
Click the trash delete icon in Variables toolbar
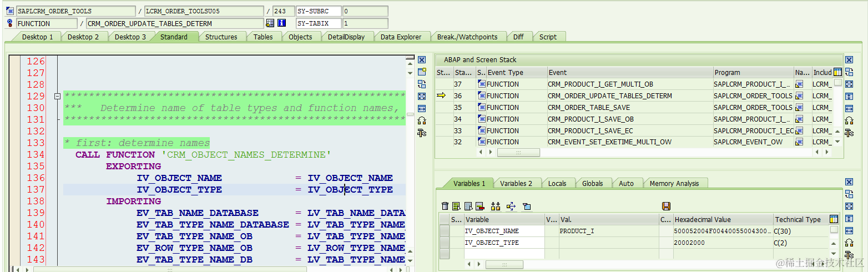[445, 206]
